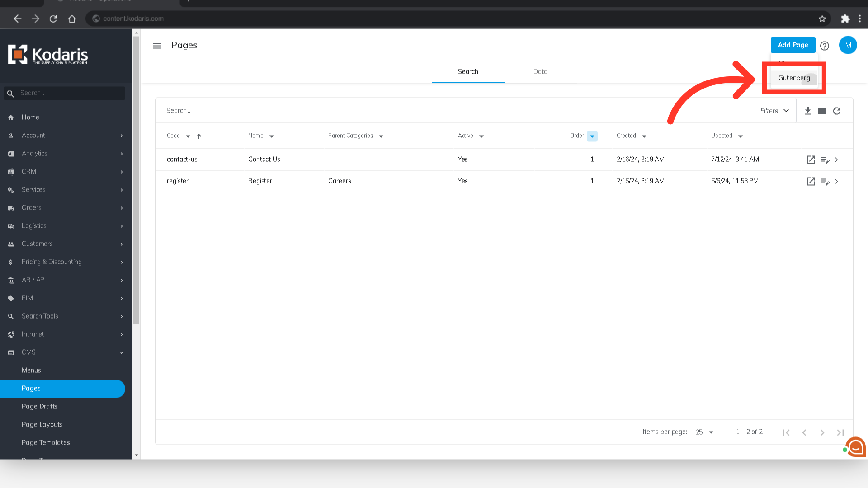Open the chat support bubble icon

(x=856, y=447)
